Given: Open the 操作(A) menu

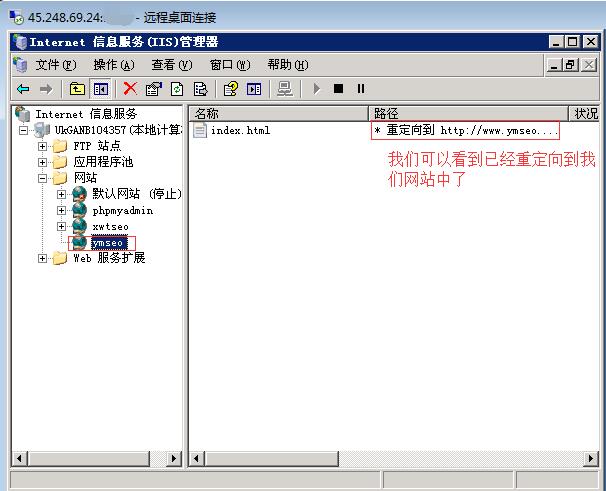Looking at the screenshot, I should point(112,65).
